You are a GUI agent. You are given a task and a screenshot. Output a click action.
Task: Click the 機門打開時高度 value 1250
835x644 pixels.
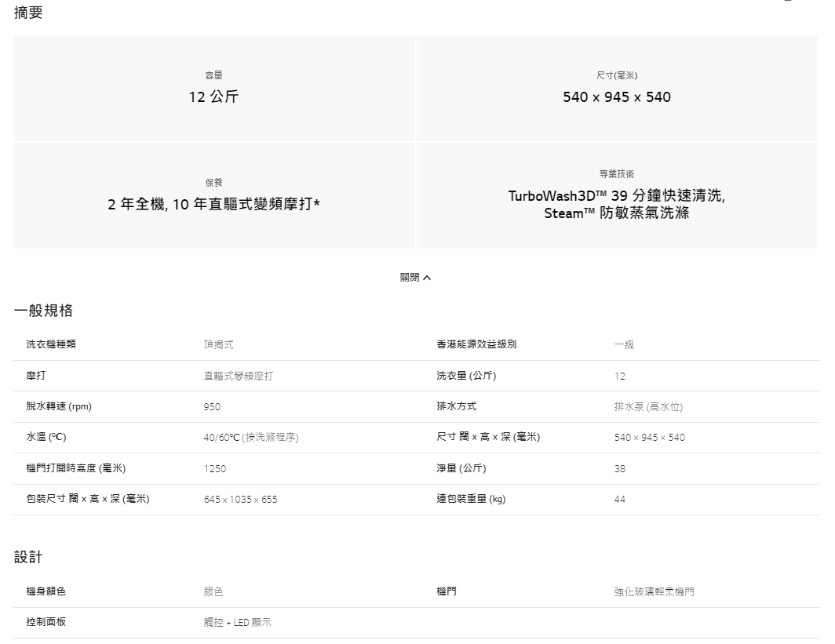click(x=214, y=468)
